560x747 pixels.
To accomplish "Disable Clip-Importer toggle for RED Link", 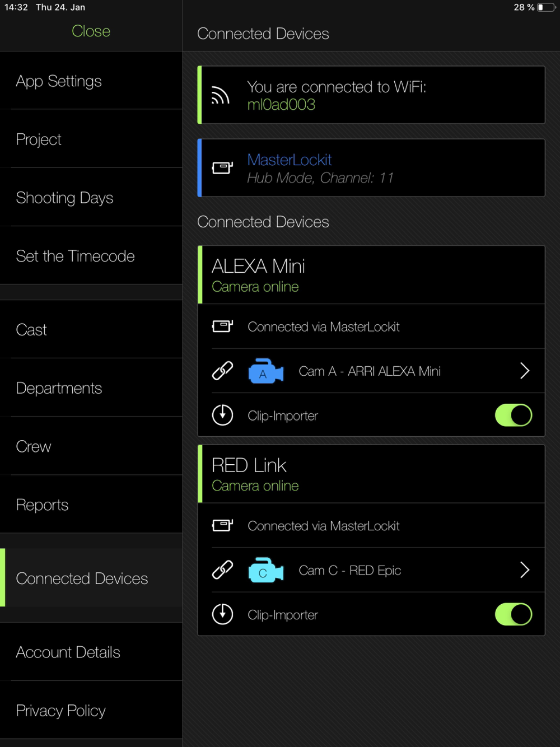I will pos(514,614).
